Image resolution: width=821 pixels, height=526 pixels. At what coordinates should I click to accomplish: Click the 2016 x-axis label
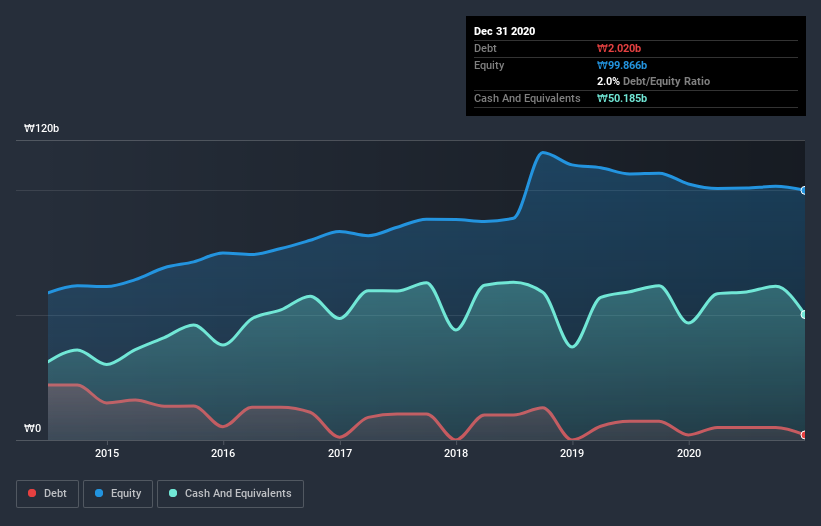coord(223,453)
